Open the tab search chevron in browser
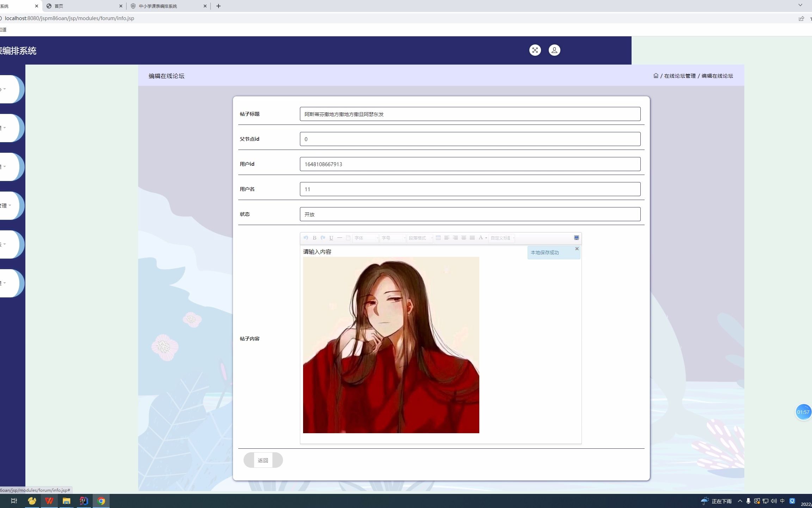This screenshot has height=508, width=812. tap(800, 5)
